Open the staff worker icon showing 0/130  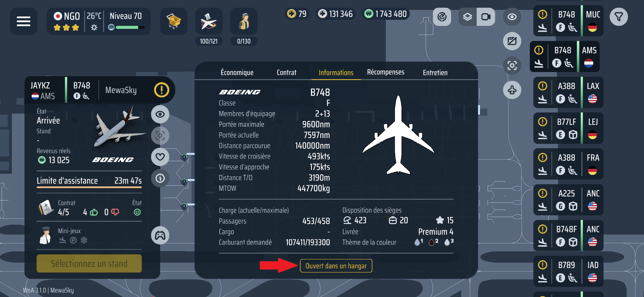pyautogui.click(x=244, y=21)
